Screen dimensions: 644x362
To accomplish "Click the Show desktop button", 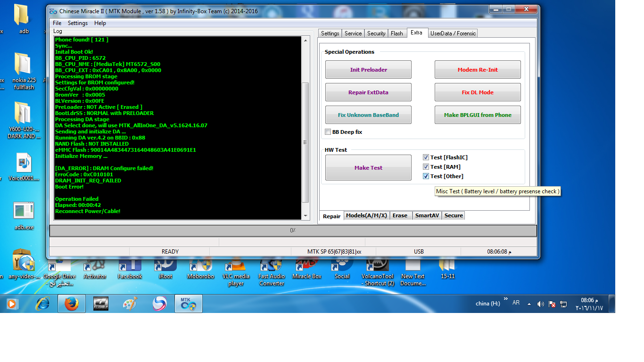I will [612, 304].
